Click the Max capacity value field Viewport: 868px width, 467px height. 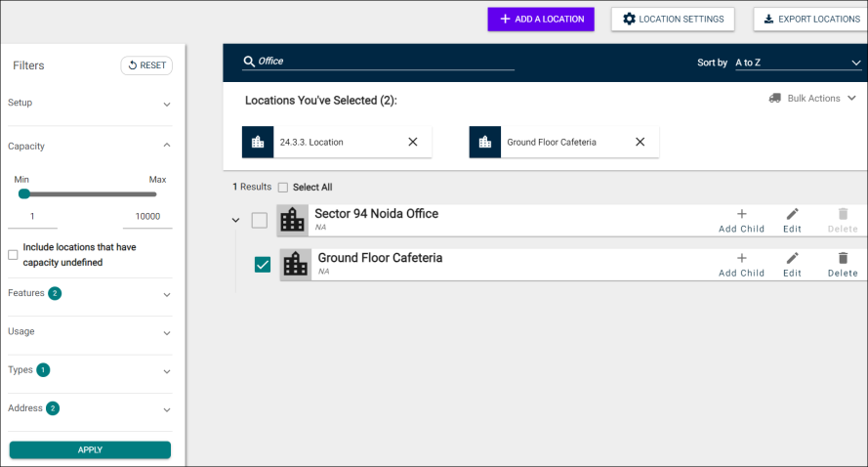coord(147,217)
